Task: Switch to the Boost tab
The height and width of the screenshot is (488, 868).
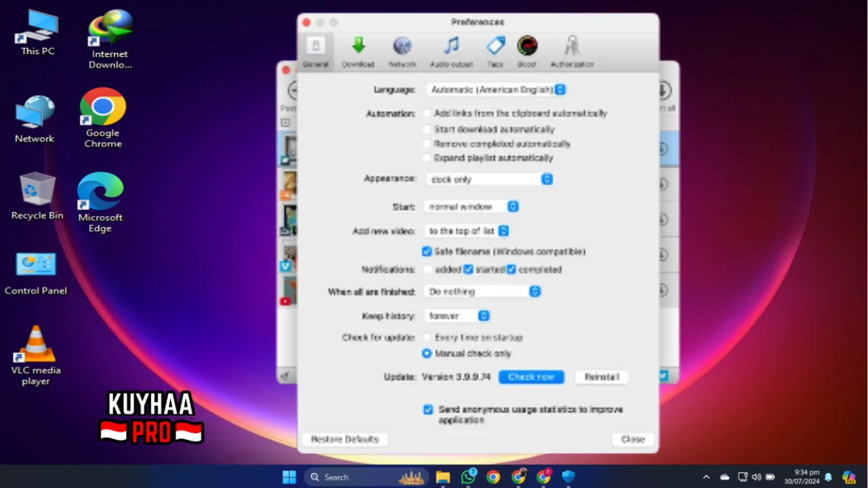Action: pyautogui.click(x=527, y=52)
